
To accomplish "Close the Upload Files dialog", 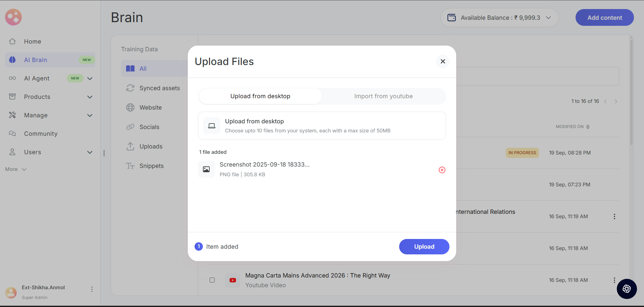I will [x=443, y=61].
